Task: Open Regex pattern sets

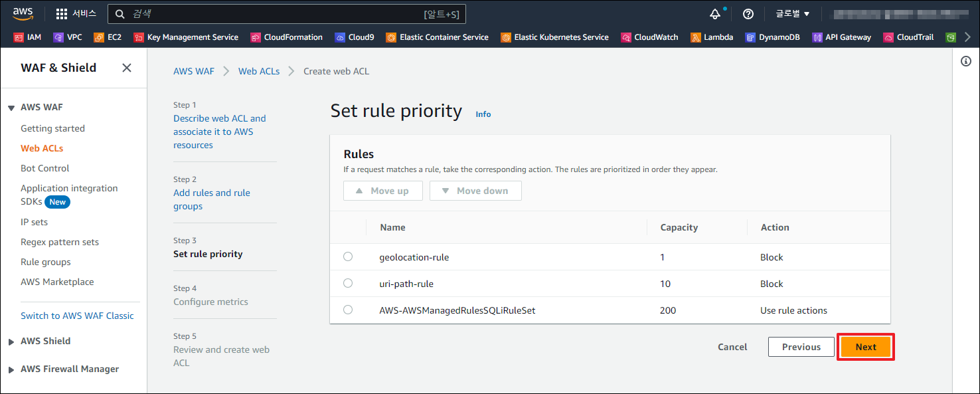Action: (60, 242)
